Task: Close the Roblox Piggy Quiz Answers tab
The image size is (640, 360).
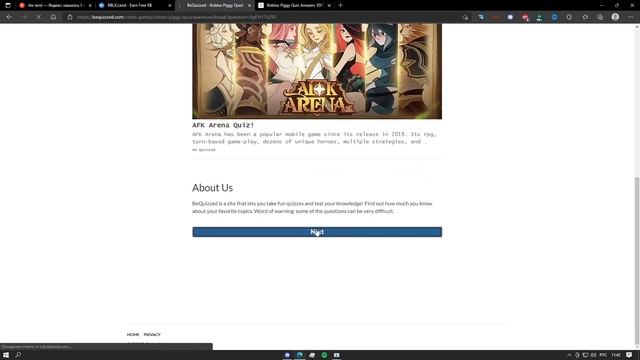Action: (x=329, y=5)
